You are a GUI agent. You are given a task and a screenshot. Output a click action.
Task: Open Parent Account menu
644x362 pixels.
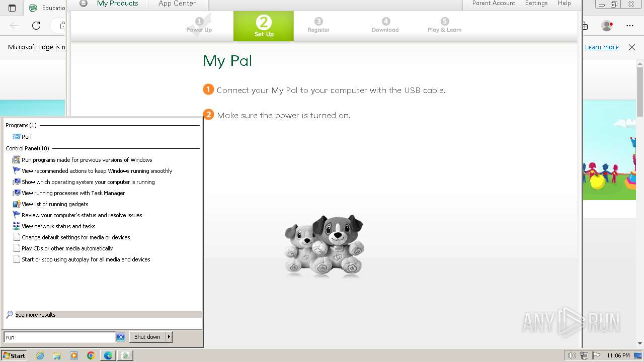[x=494, y=4]
